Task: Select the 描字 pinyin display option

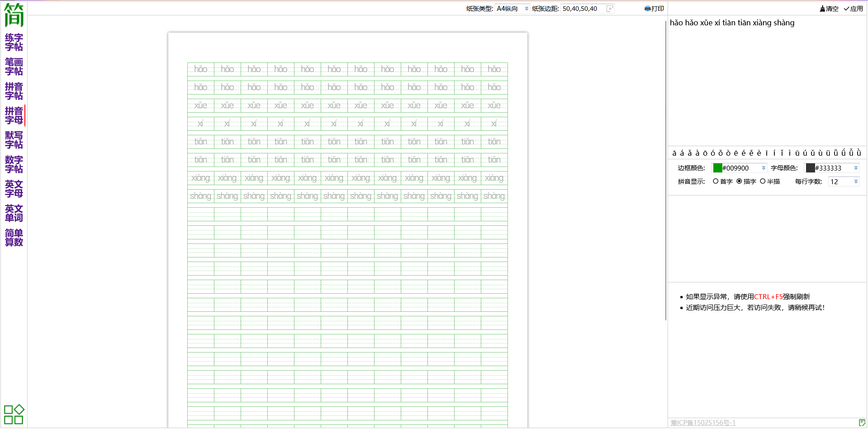Action: [x=739, y=181]
